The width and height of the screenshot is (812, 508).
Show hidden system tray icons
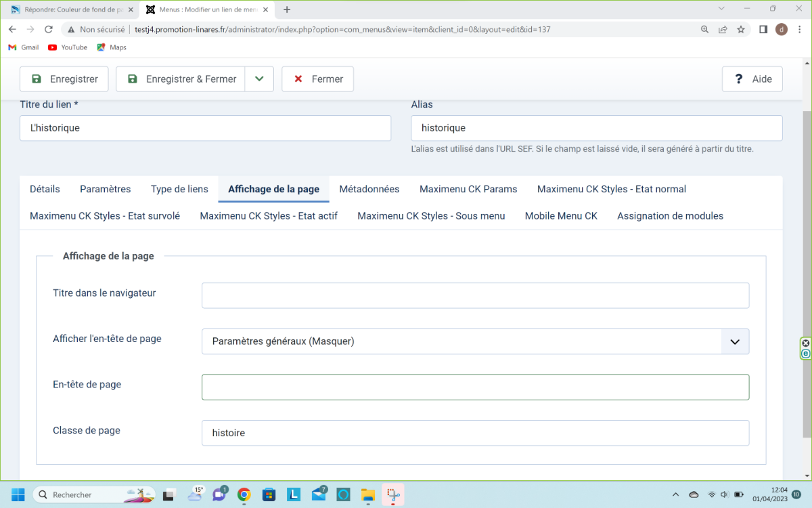click(x=675, y=494)
